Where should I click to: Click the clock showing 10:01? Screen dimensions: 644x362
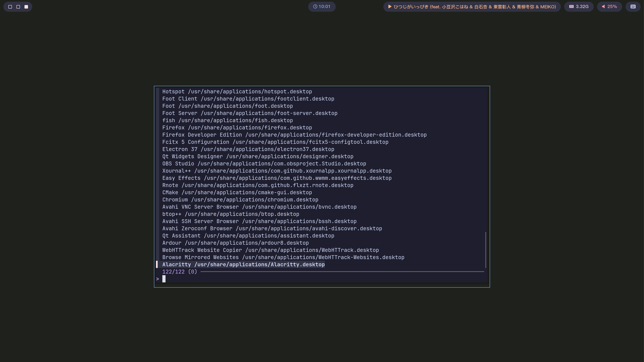pyautogui.click(x=322, y=7)
